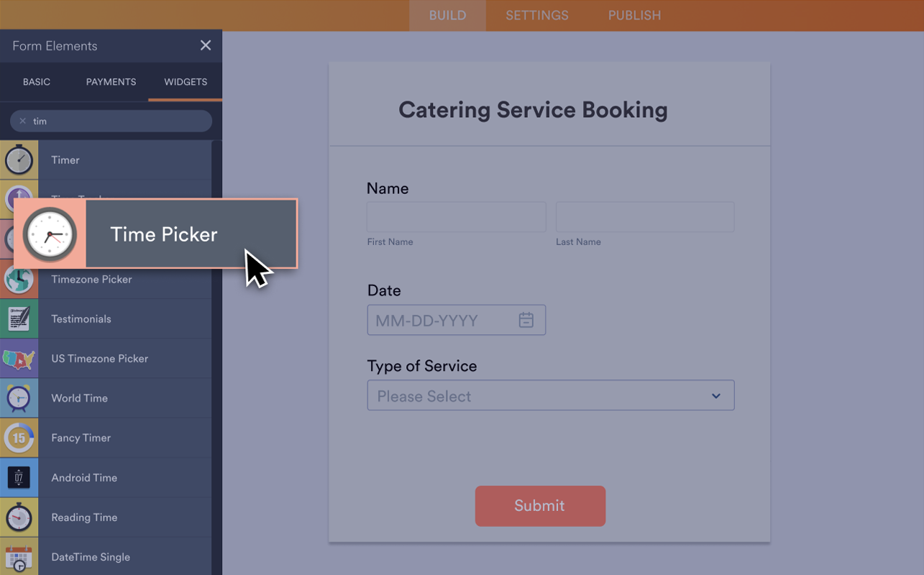Close the Form Elements panel
The width and height of the screenshot is (924, 575).
coord(206,45)
